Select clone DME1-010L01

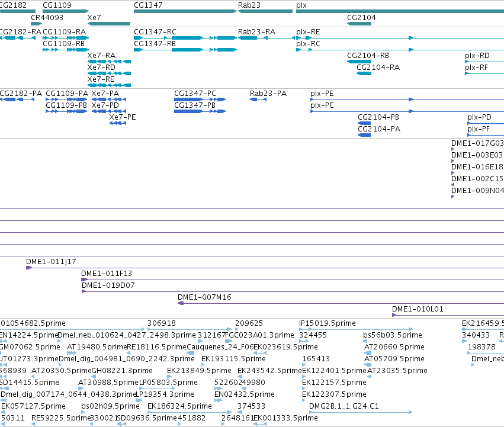click(448, 315)
